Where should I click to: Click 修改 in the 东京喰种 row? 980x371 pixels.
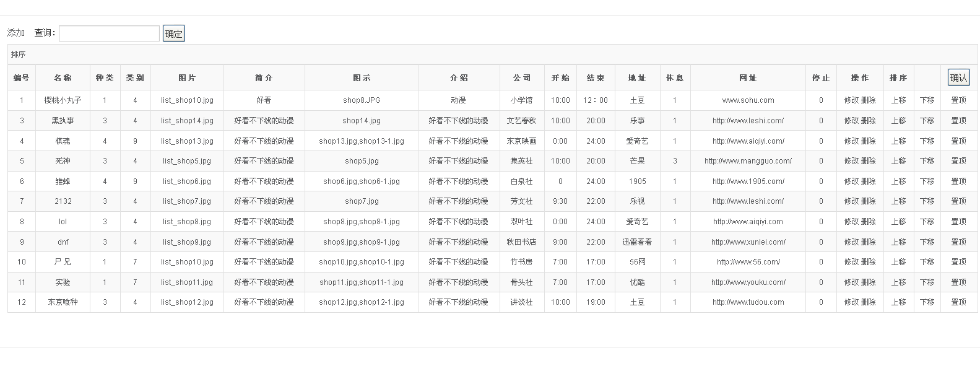coord(851,302)
